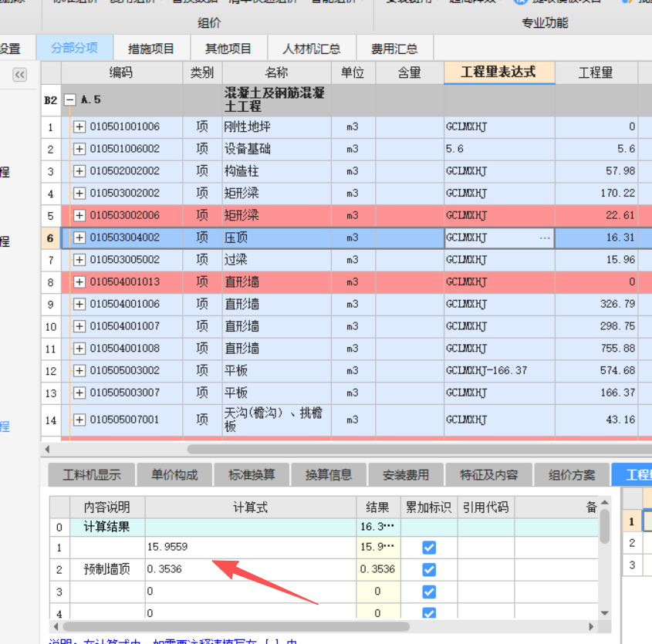Show the 单价构成 panel tab
Screen dimensions: 652x644
[174, 475]
